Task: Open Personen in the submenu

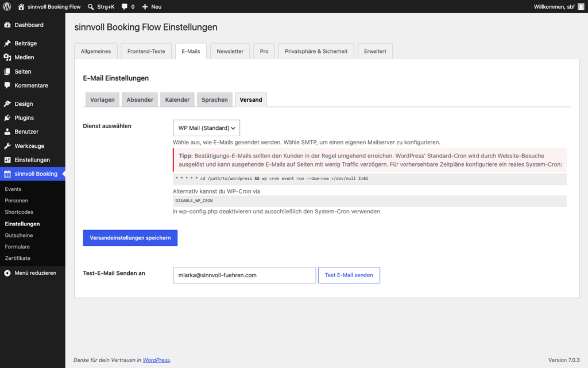Action: click(x=17, y=201)
